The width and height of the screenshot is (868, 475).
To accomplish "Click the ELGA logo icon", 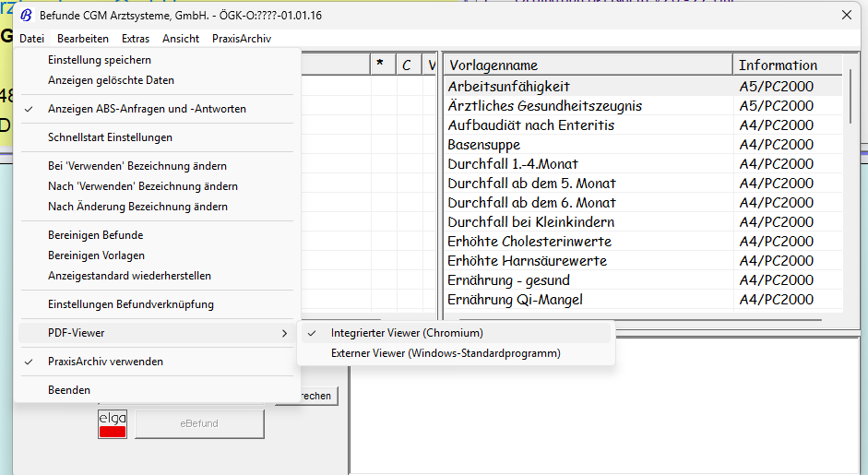I will click(x=112, y=424).
